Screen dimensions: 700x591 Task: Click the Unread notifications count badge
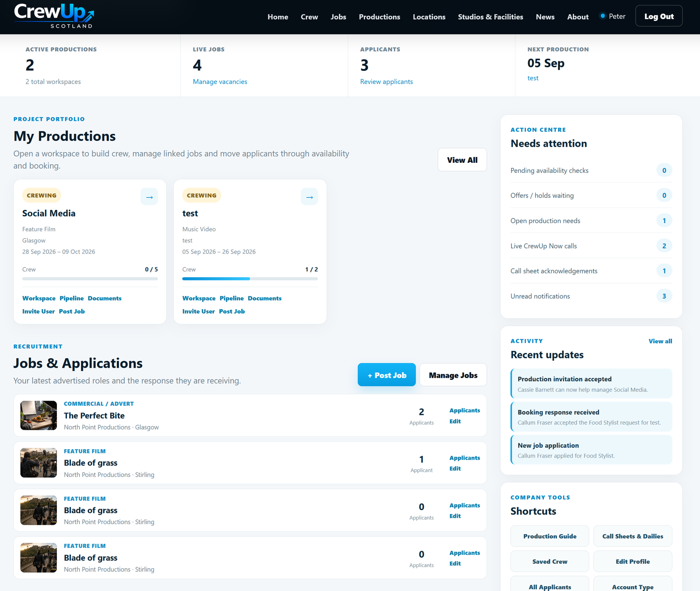pyautogui.click(x=664, y=296)
